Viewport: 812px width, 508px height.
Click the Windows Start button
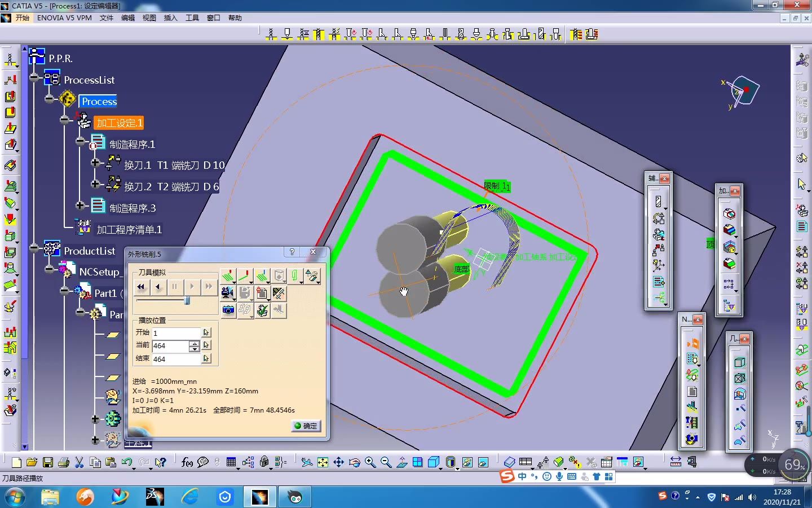15,497
